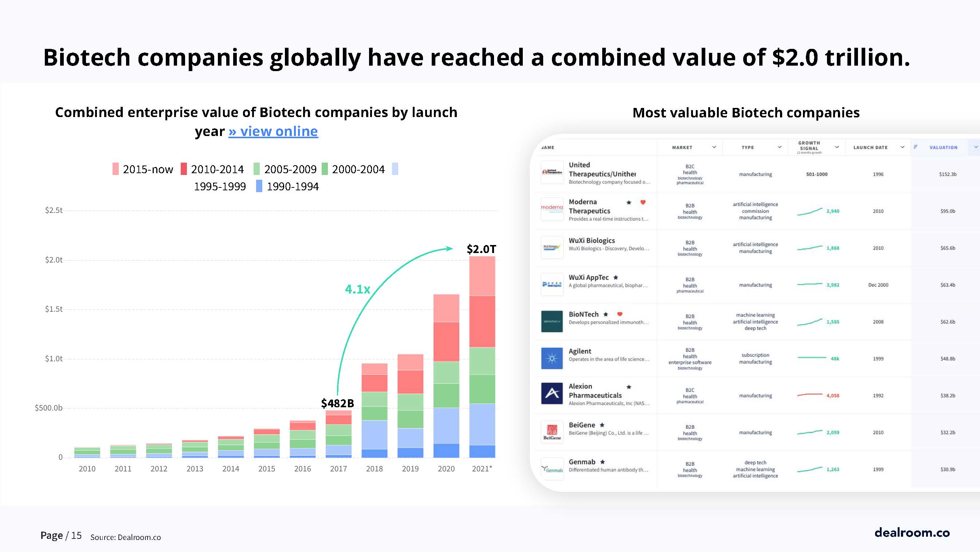The width and height of the screenshot is (980, 552).
Task: Click the Type column header
Action: (748, 148)
